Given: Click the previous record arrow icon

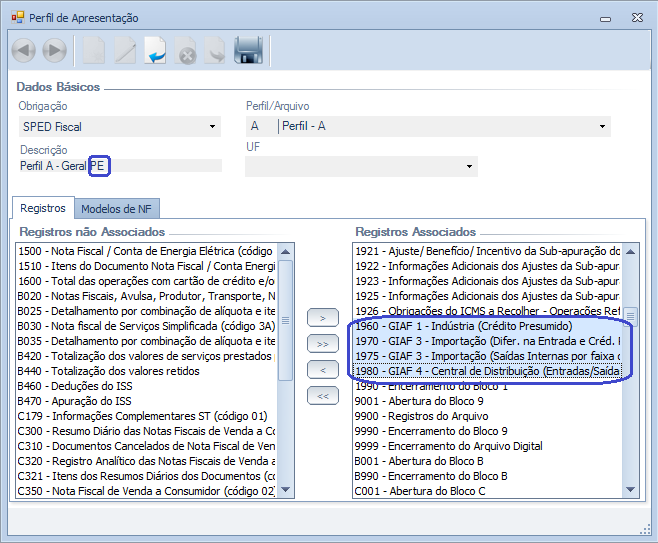Looking at the screenshot, I should point(25,50).
